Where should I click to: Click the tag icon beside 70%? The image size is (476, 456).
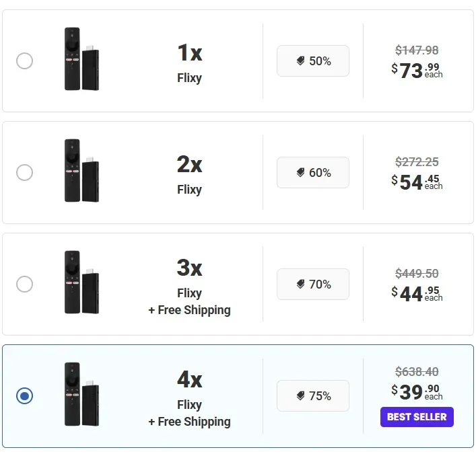(x=301, y=284)
